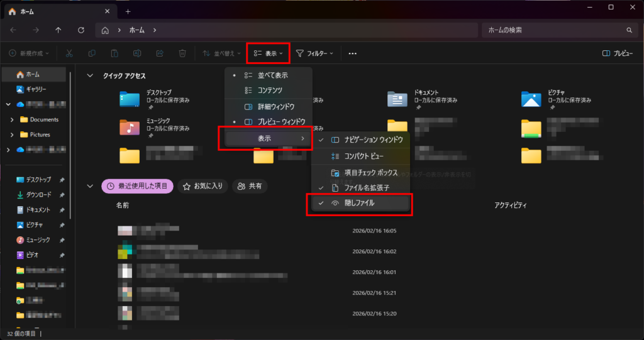Click pin icon next to ダウンロード
This screenshot has height=340, width=644.
pyautogui.click(x=62, y=195)
